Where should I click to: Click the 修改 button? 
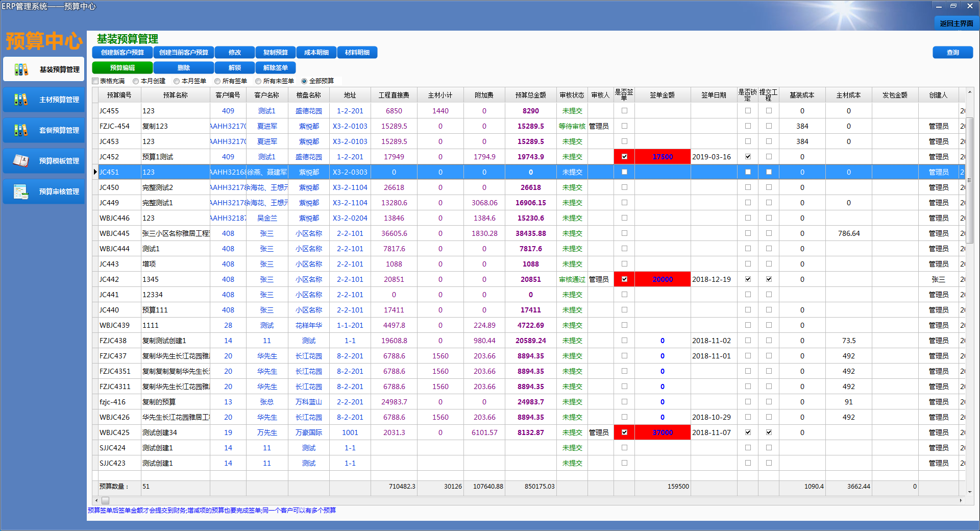(235, 53)
